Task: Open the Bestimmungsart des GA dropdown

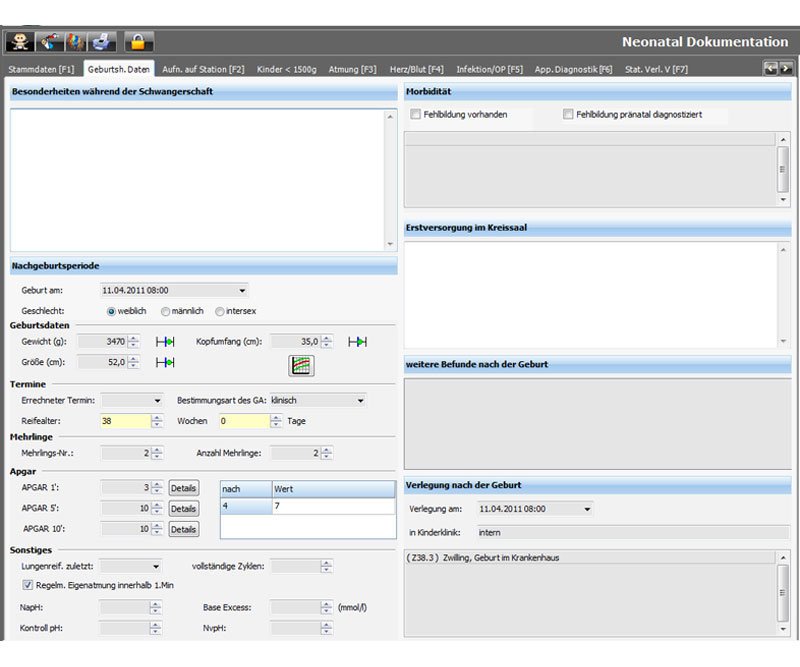Action: 361,401
